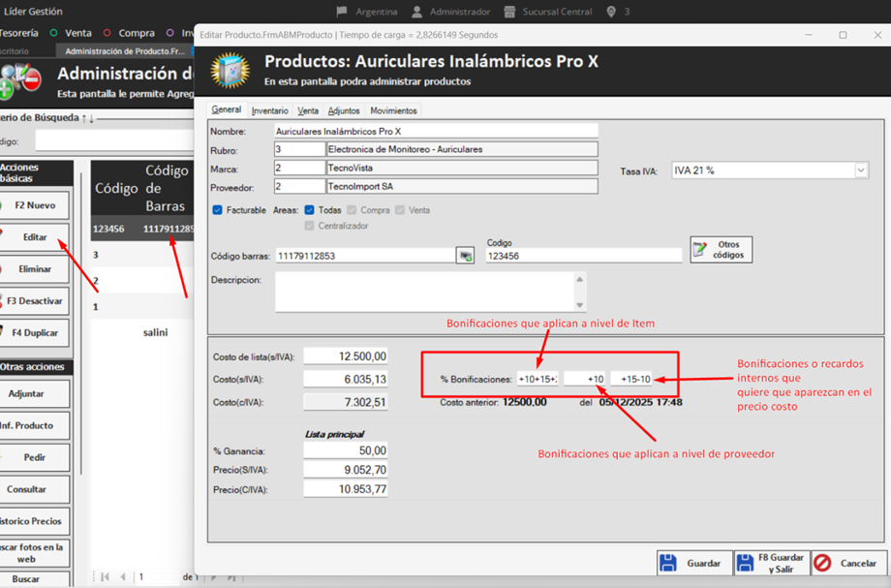Open Historico Precios from the left panel
This screenshot has height=588, width=891.
coord(35,521)
